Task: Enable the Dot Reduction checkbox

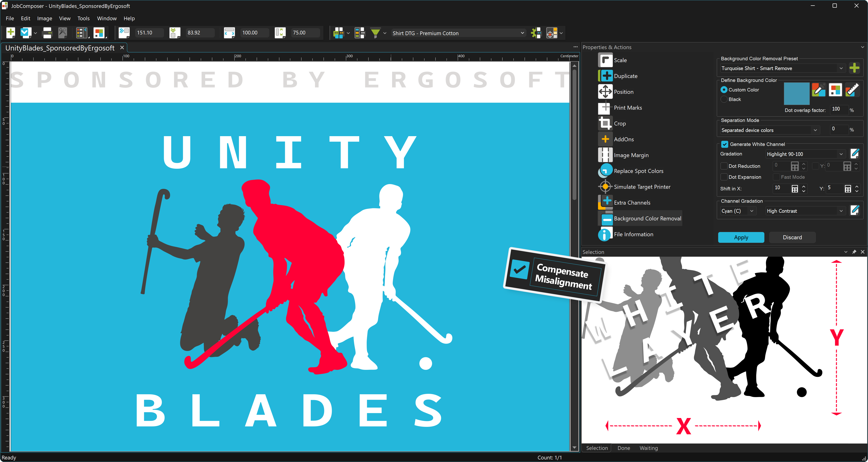Action: [723, 166]
